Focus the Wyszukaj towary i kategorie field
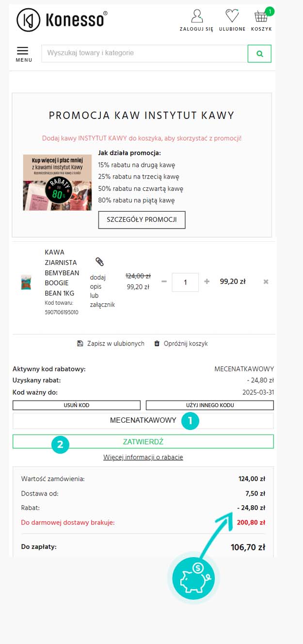The height and width of the screenshot is (644, 303). (x=144, y=53)
